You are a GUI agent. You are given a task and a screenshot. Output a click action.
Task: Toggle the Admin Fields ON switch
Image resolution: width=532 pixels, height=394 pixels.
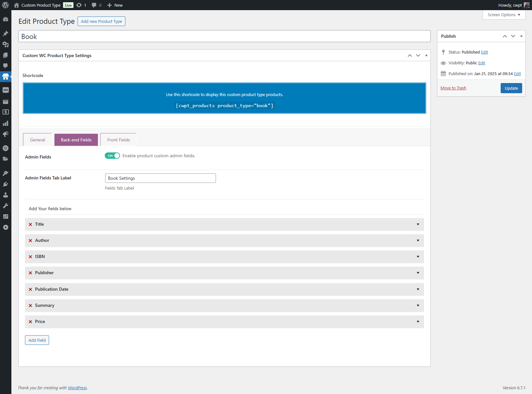click(112, 156)
